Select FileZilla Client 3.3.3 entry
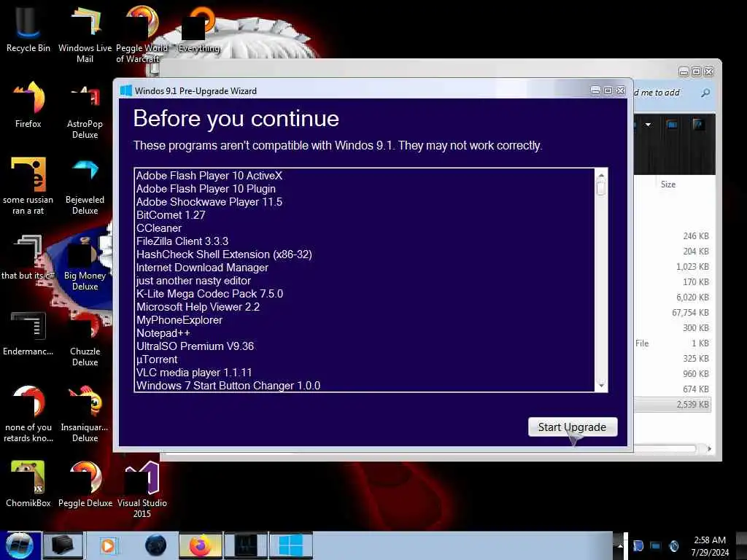The image size is (747, 560). (x=182, y=241)
